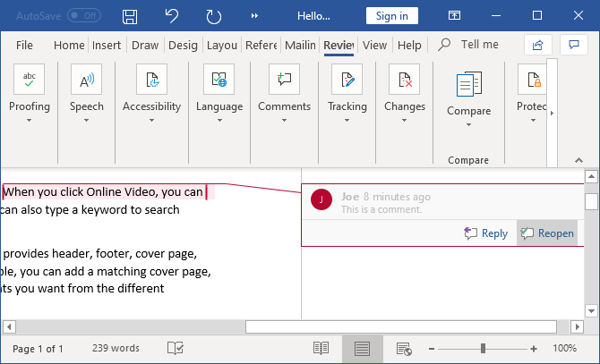Screen dimensions: 600x364
Task: Open the Proofing spelling check icon
Action: coord(30,80)
